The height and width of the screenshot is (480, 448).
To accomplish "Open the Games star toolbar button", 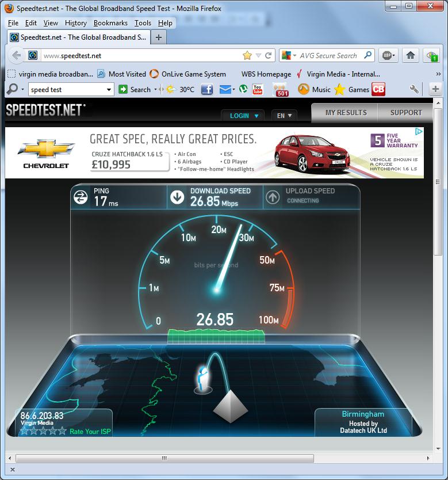I will (351, 89).
